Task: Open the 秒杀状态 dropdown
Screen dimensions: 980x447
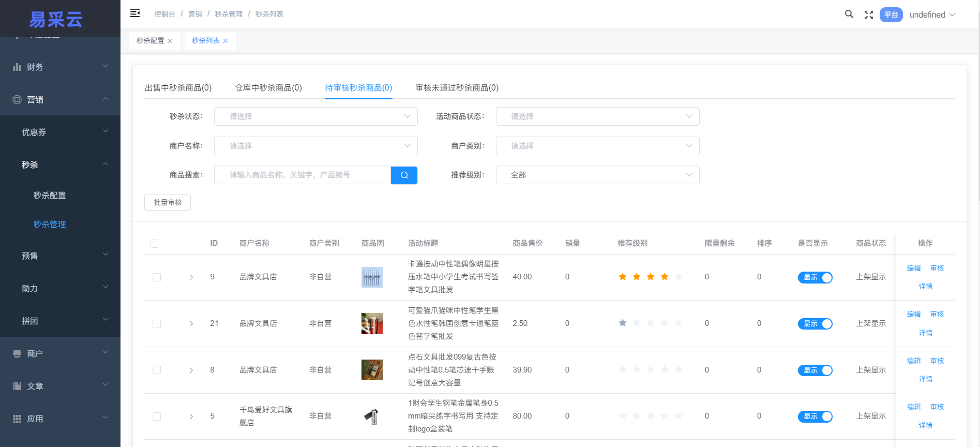Action: pyautogui.click(x=316, y=116)
